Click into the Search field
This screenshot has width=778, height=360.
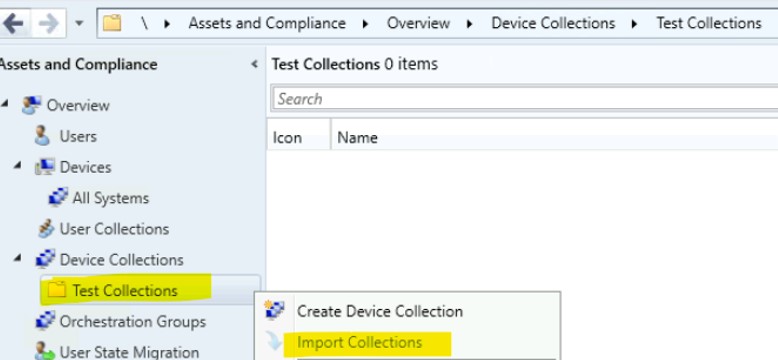525,99
